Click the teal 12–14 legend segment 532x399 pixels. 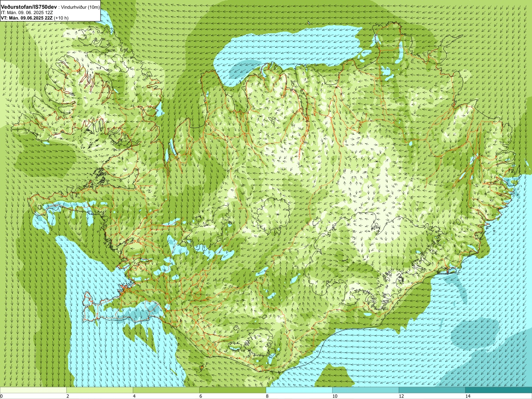[x=432, y=390]
